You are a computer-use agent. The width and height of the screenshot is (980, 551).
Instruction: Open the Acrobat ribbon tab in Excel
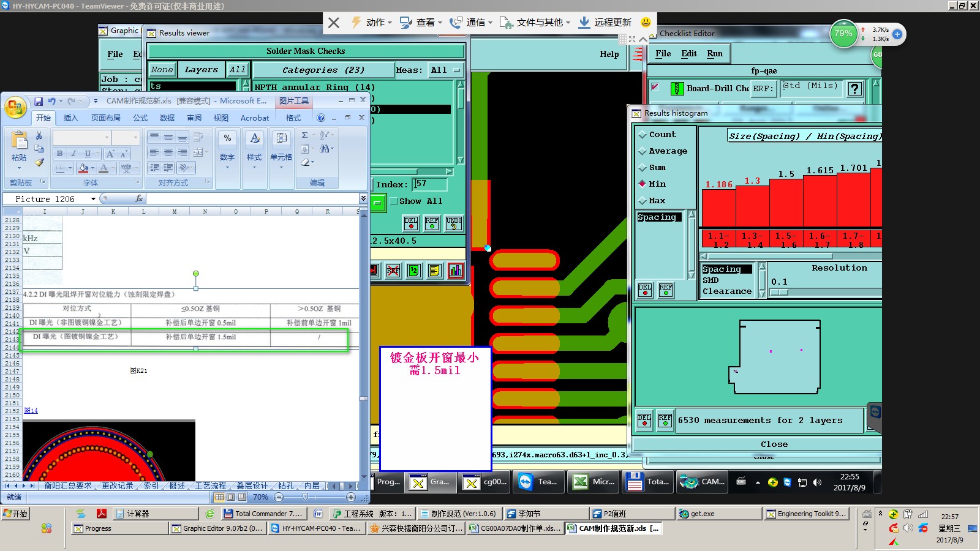pyautogui.click(x=255, y=118)
